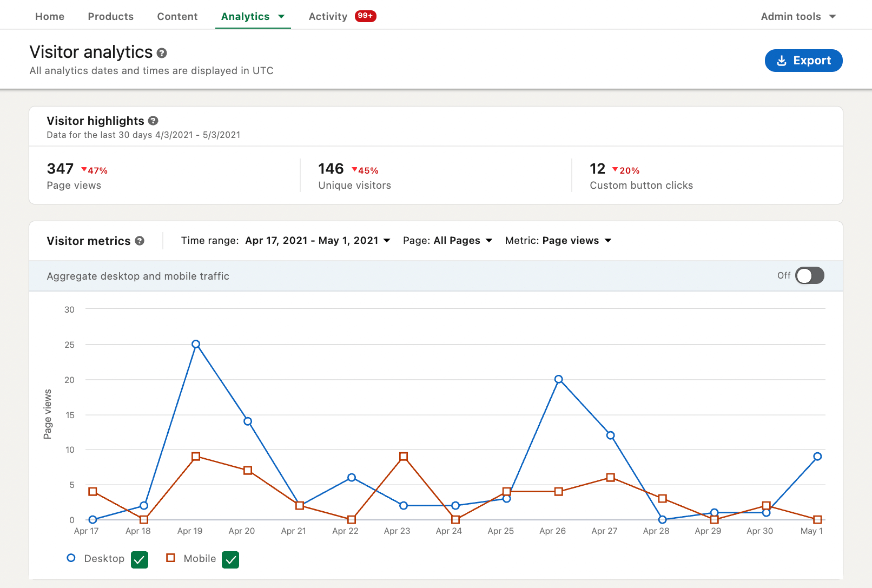Select the red Mobile square legend marker

pos(170,558)
